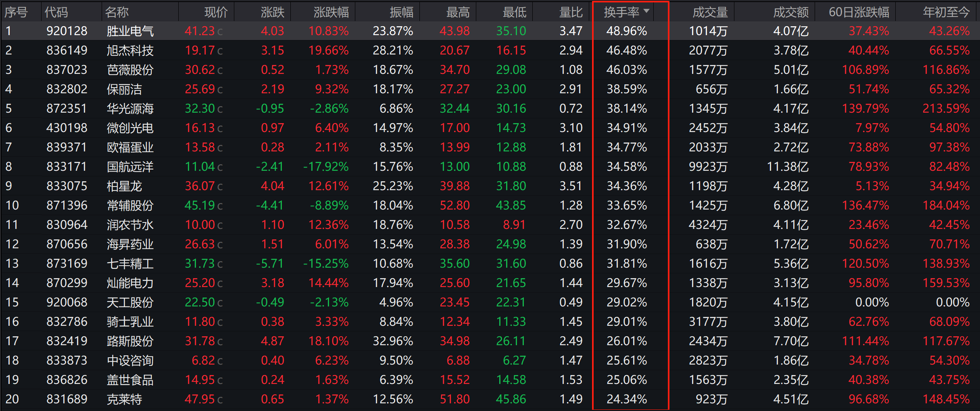Click price 6.82 for 中设咨询
Image resolution: width=980 pixels, height=411 pixels.
pos(203,361)
